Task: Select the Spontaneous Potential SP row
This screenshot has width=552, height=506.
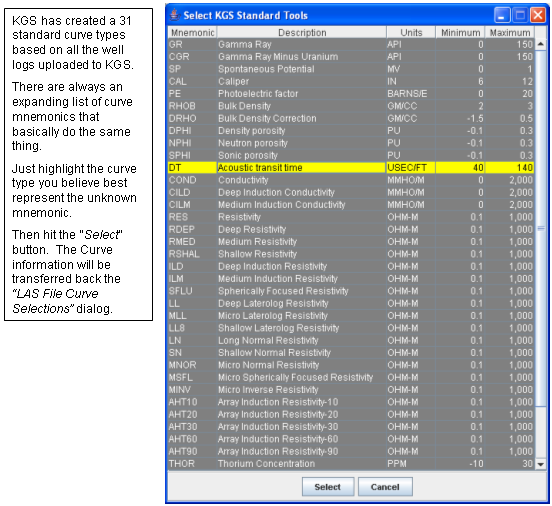Action: (351, 69)
